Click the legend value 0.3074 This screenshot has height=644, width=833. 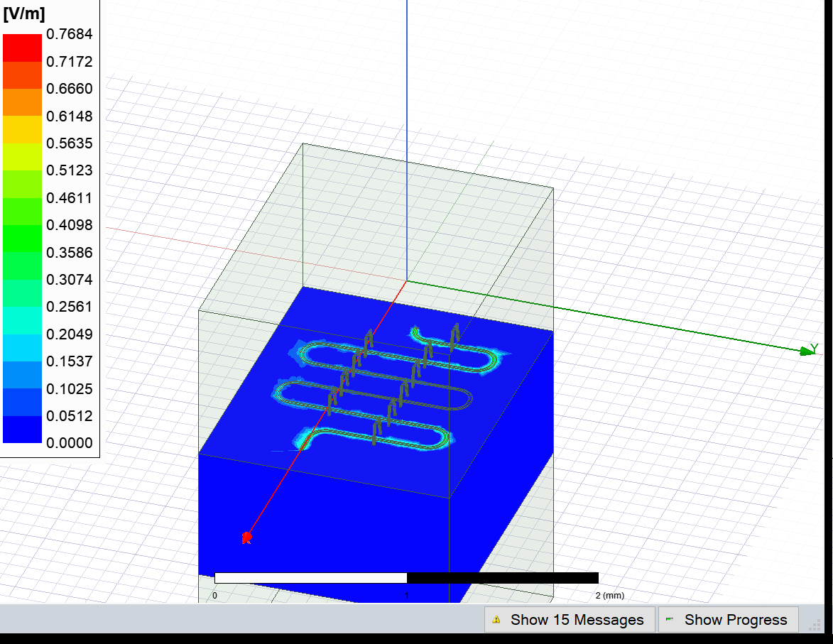tap(69, 280)
